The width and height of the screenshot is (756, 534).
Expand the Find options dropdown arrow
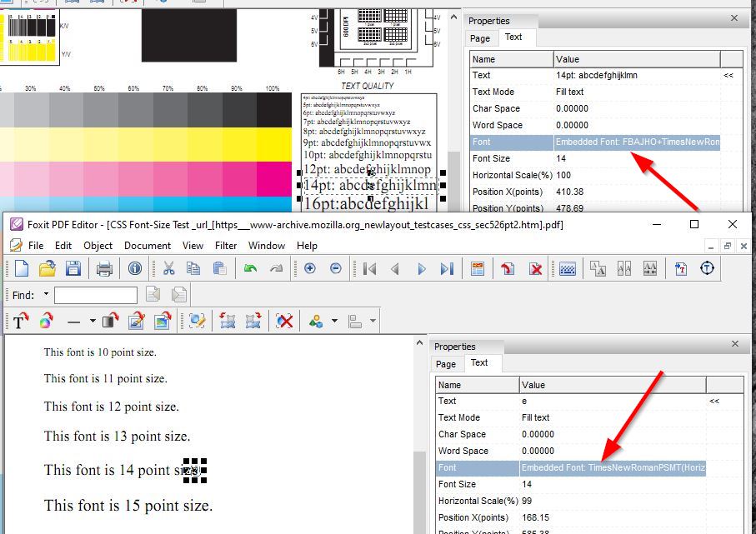tap(46, 295)
